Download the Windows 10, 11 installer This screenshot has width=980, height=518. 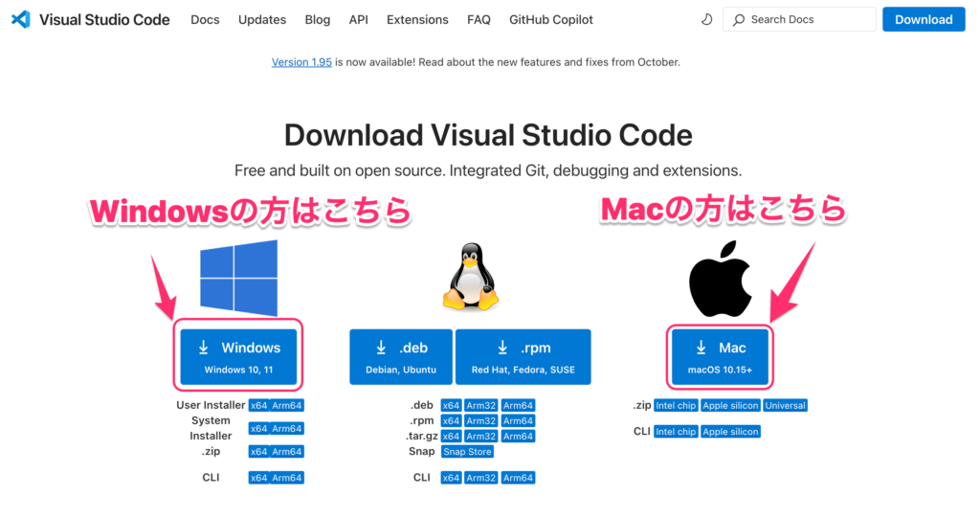click(x=238, y=357)
